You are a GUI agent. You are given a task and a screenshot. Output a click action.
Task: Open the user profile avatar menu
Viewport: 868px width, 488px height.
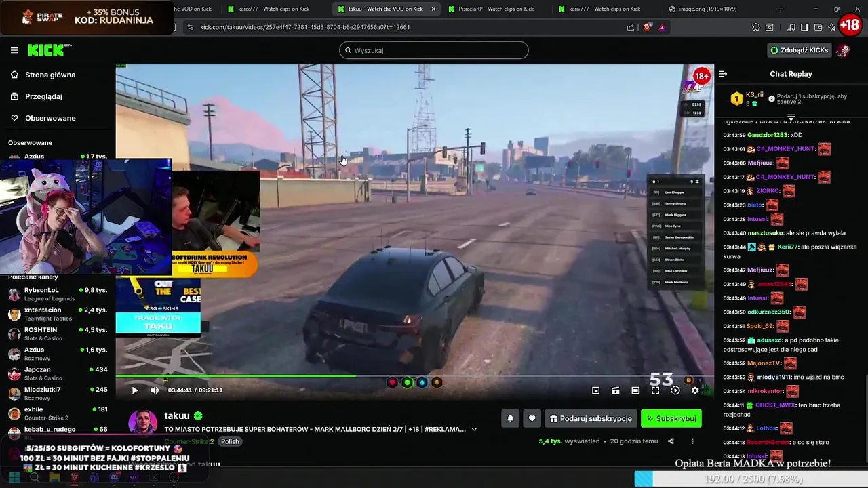[843, 50]
